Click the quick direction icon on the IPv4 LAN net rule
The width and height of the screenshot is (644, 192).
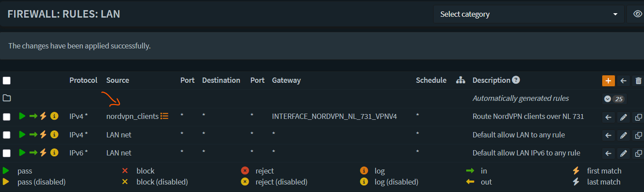[33, 134]
